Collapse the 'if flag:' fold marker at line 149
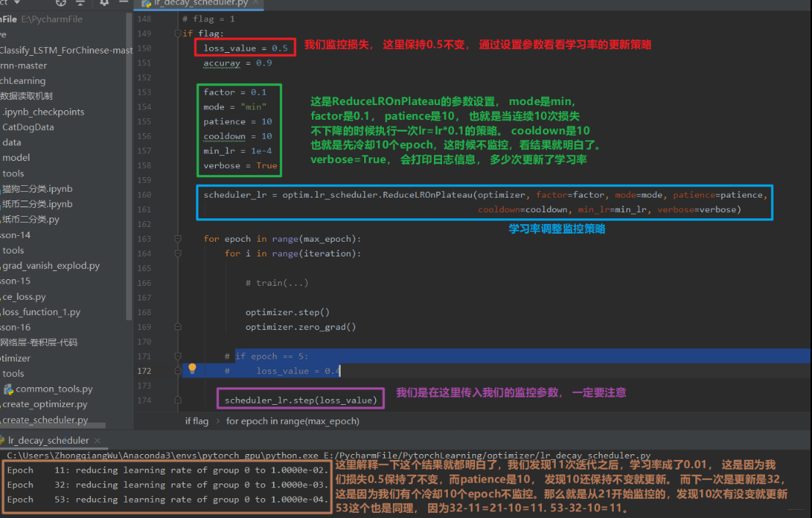 click(x=178, y=33)
